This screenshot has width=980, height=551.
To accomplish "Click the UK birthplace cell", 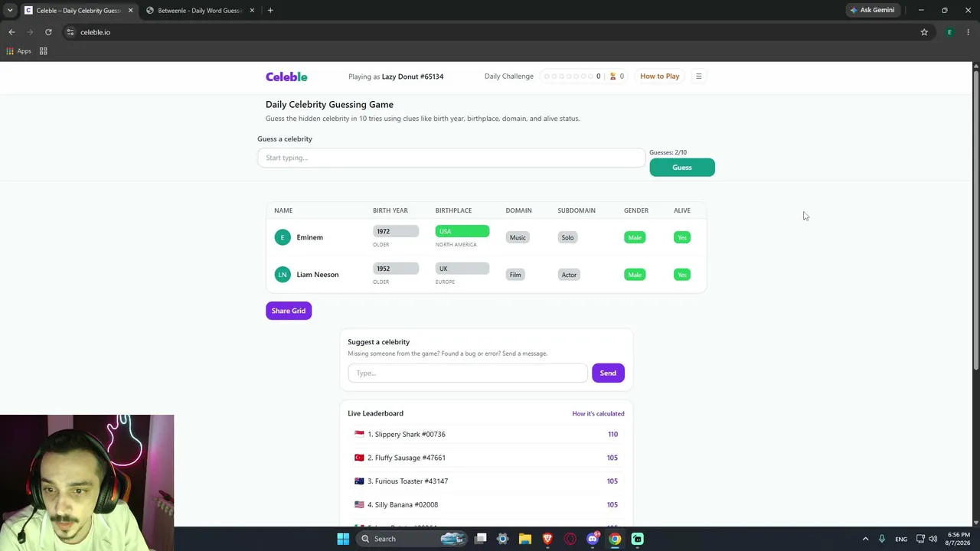I will [x=462, y=269].
